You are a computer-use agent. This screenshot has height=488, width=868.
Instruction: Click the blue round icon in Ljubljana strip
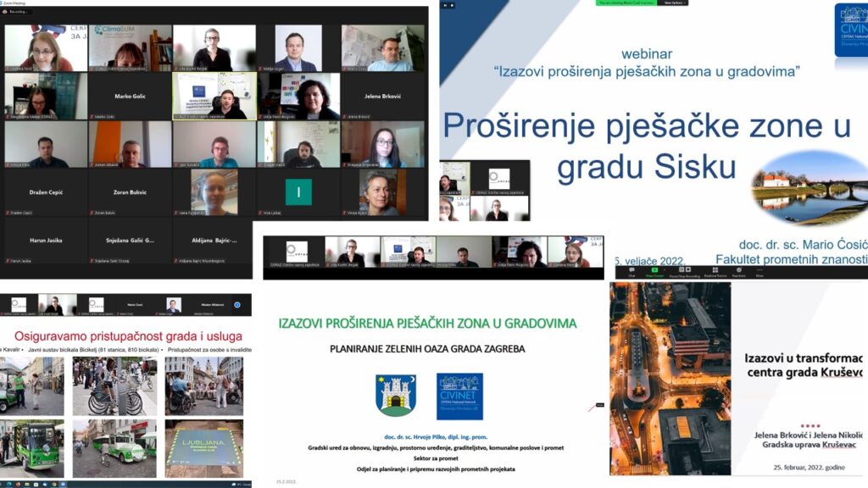tap(237, 305)
